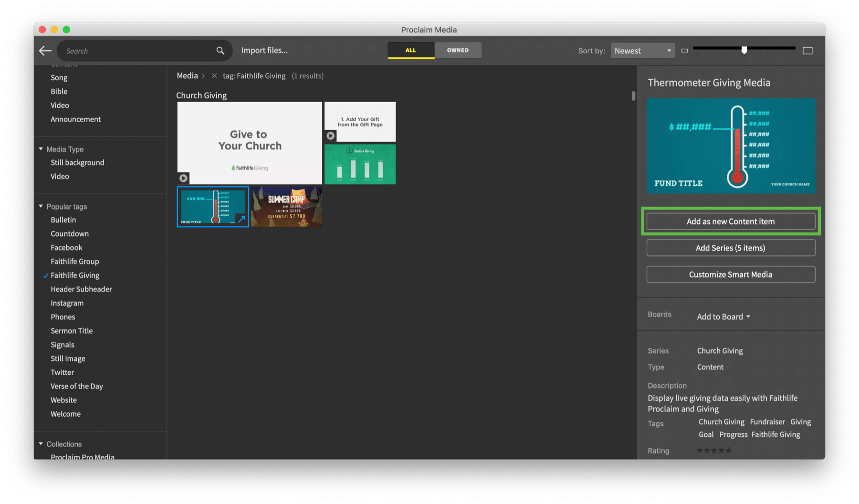Screen dimensions: 859x504
Task: Select the Give to Your Church thumbnail
Action: [250, 143]
